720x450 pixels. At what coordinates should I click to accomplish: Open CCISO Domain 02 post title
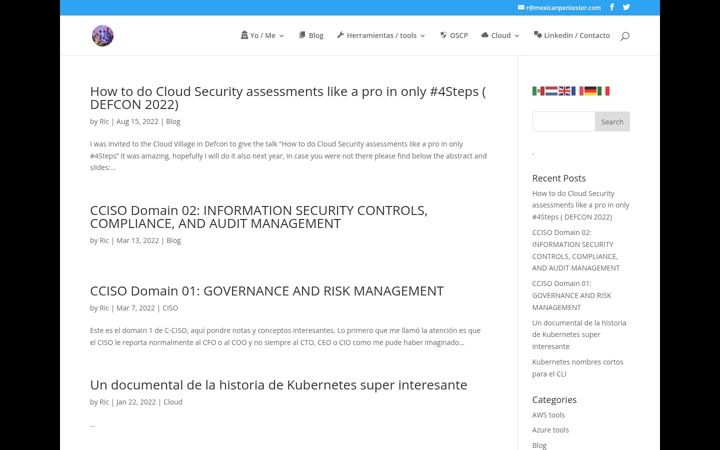[259, 217]
